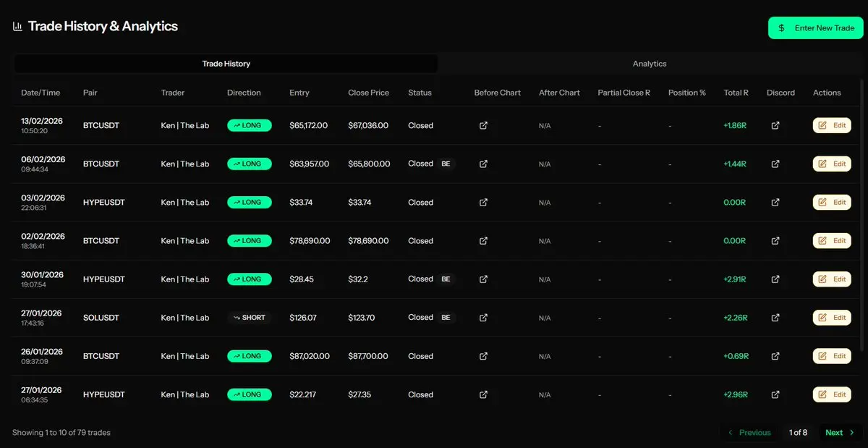
Task: Click the SHORT direction badge on SOLUSDT row
Action: pyautogui.click(x=249, y=318)
